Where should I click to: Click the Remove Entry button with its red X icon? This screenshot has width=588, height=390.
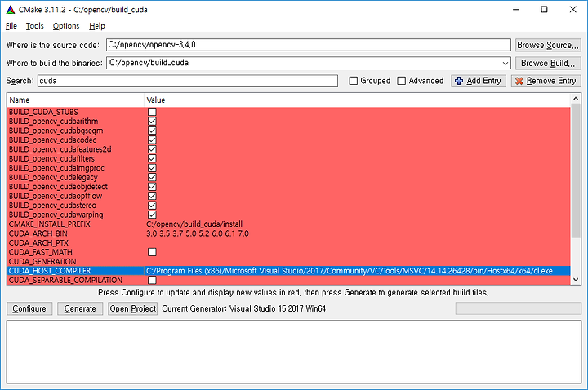(x=546, y=81)
